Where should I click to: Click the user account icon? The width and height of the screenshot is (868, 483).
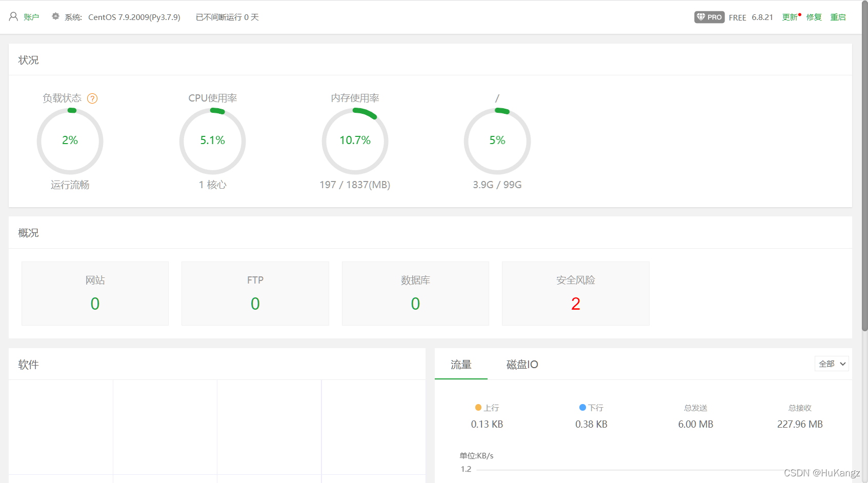tap(13, 17)
